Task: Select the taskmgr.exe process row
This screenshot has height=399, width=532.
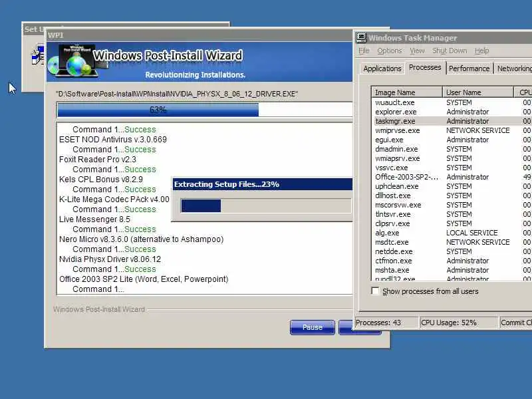Action: (x=452, y=121)
